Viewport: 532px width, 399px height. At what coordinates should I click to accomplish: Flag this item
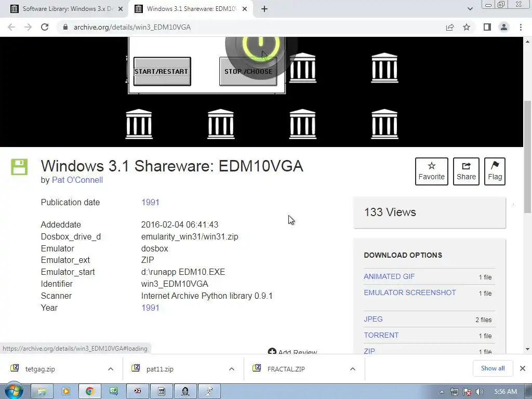(x=495, y=171)
